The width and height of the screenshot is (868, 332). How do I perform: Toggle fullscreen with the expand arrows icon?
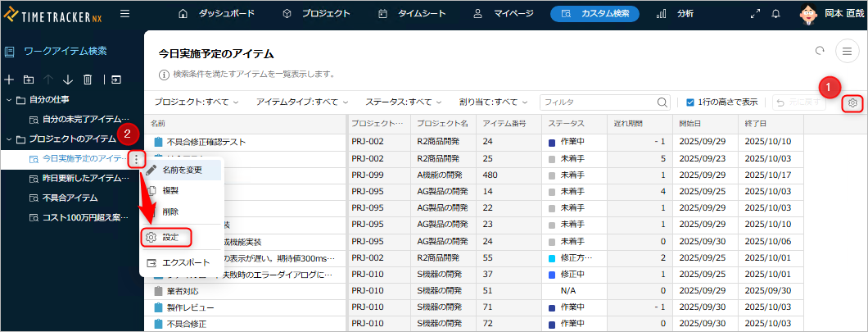(755, 14)
